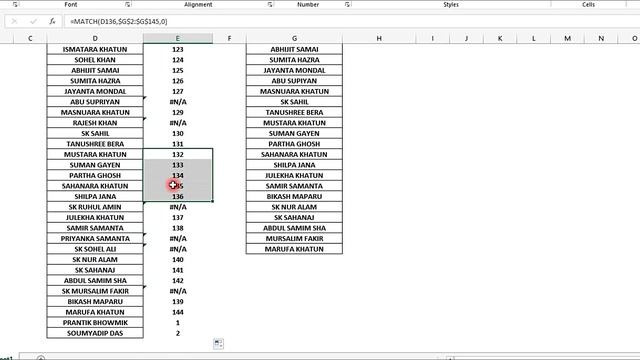Click inside the formula bar with the MATCH formula
Screen dimensions: 640x360
click(x=351, y=21)
